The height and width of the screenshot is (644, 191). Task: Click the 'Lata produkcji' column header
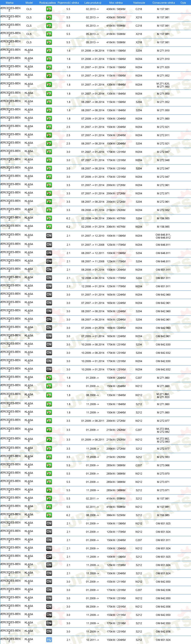93,3
